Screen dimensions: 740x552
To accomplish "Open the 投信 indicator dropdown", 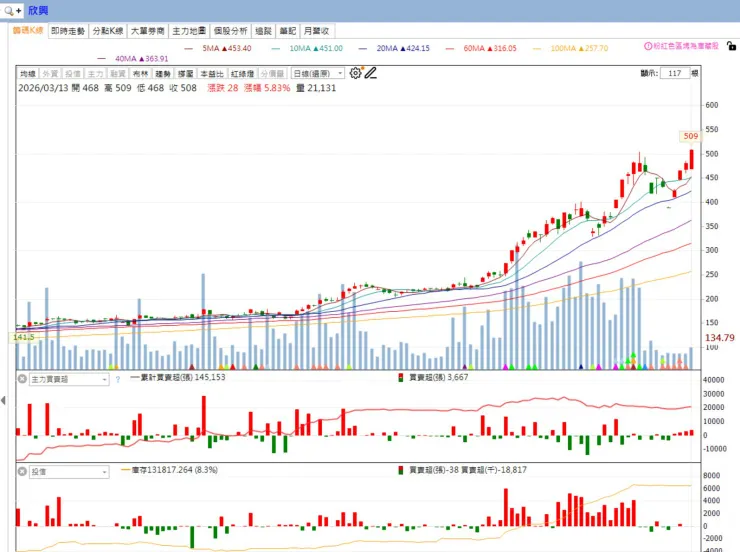I will click(69, 472).
